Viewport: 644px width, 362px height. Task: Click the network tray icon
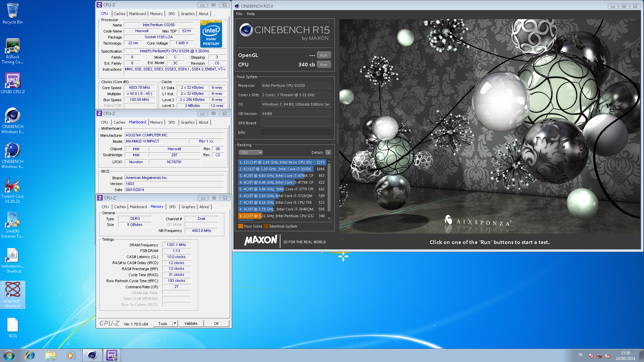click(x=599, y=356)
